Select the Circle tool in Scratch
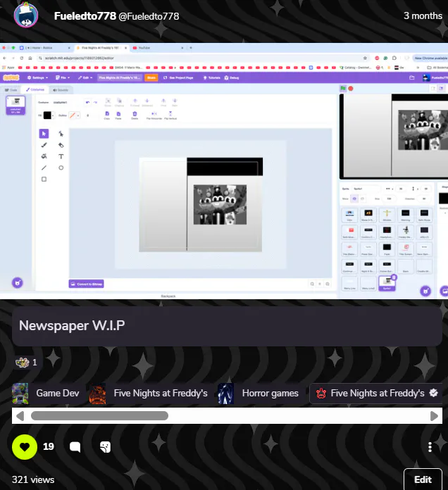The height and width of the screenshot is (490, 448). pyautogui.click(x=61, y=168)
